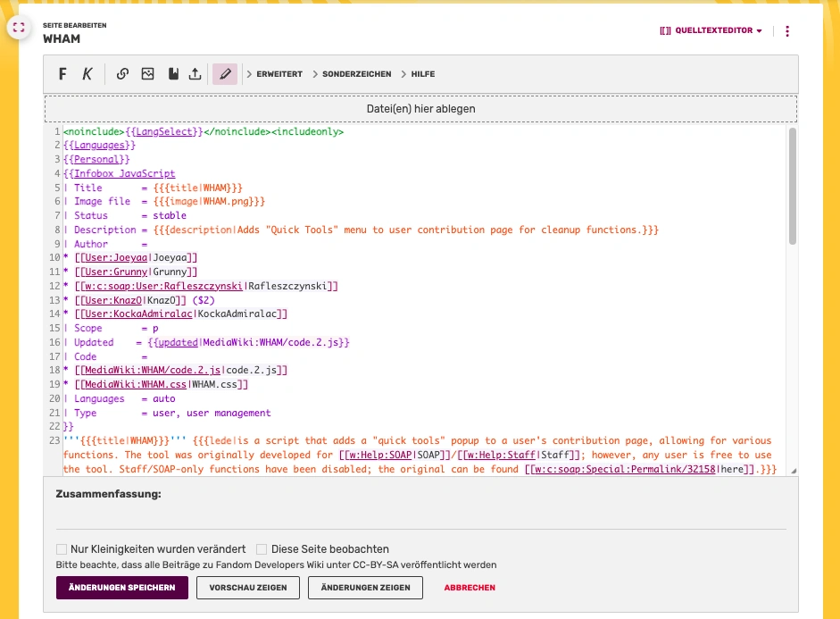Click the 'Änderungen speichern' button
Screen dimensions: 840x619
(122, 588)
